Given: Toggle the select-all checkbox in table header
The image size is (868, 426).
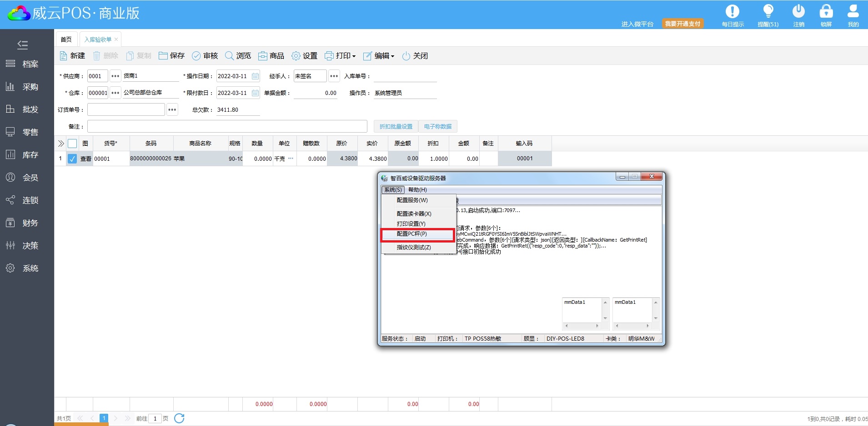Looking at the screenshot, I should pos(72,144).
